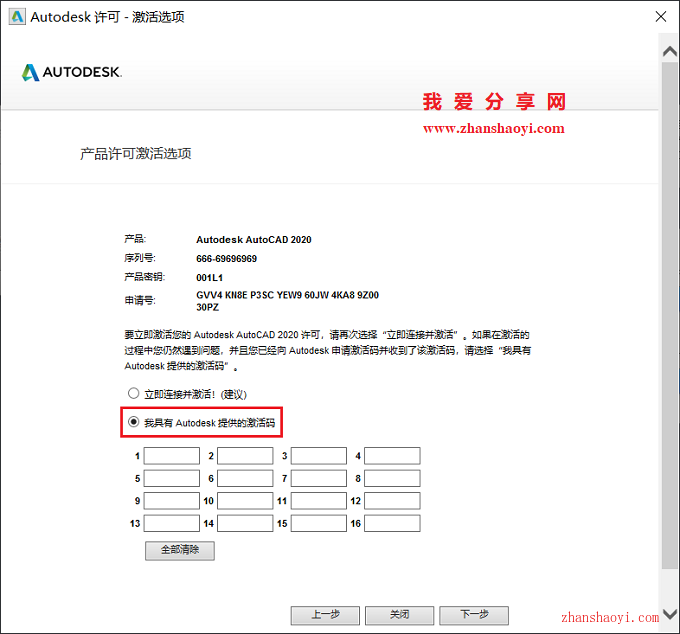The width and height of the screenshot is (680, 634).
Task: Click activation code field 7
Action: (x=319, y=478)
